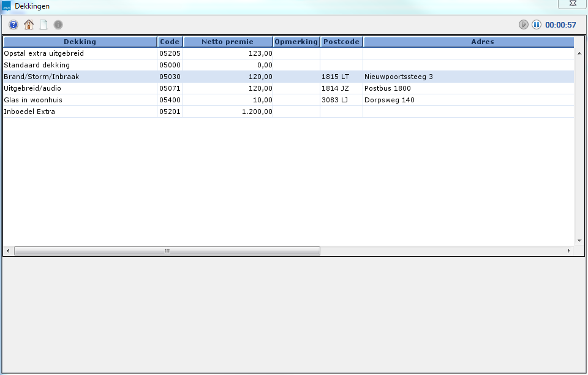The width and height of the screenshot is (588, 375).
Task: Click the Netto premie column header
Action: (x=227, y=42)
